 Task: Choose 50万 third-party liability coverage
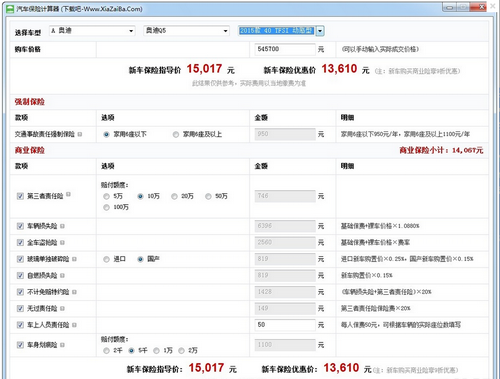(x=208, y=196)
